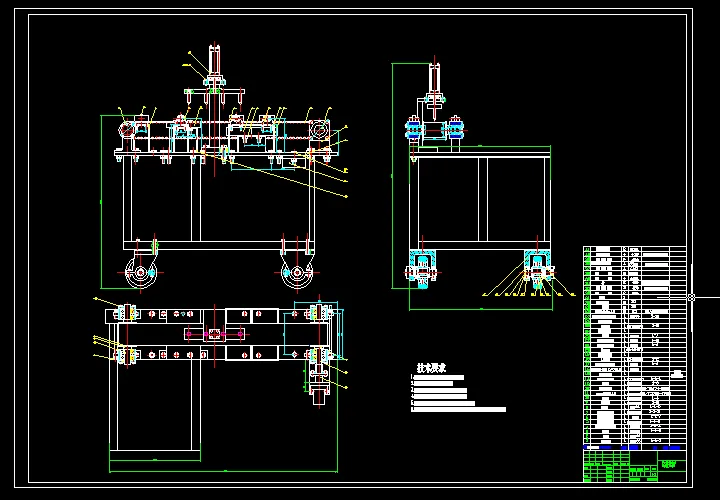
Task: Click the crosshair cursor marker at the right edge
Action: click(691, 298)
